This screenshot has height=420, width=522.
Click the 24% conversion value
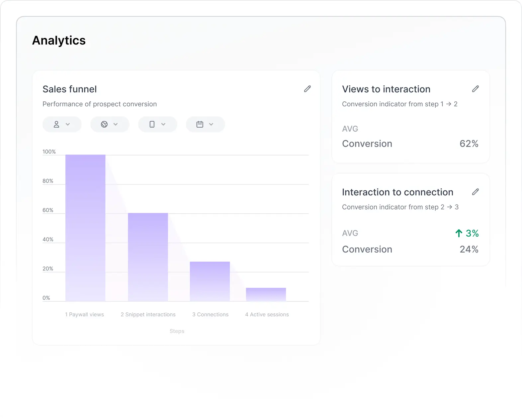469,249
